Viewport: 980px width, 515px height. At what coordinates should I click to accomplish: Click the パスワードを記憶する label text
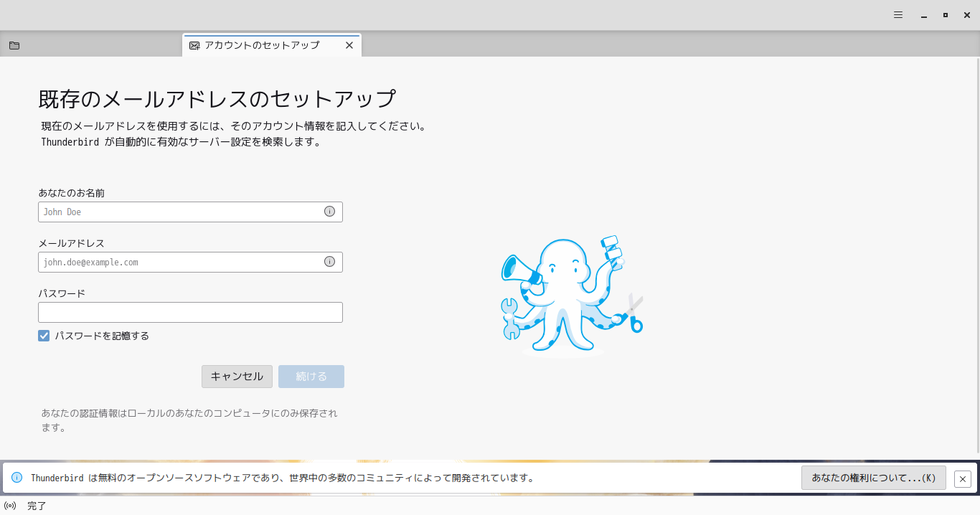[x=102, y=336]
